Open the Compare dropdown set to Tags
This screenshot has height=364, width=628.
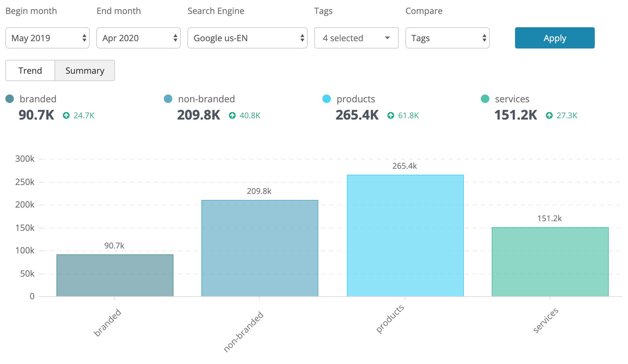tap(447, 38)
